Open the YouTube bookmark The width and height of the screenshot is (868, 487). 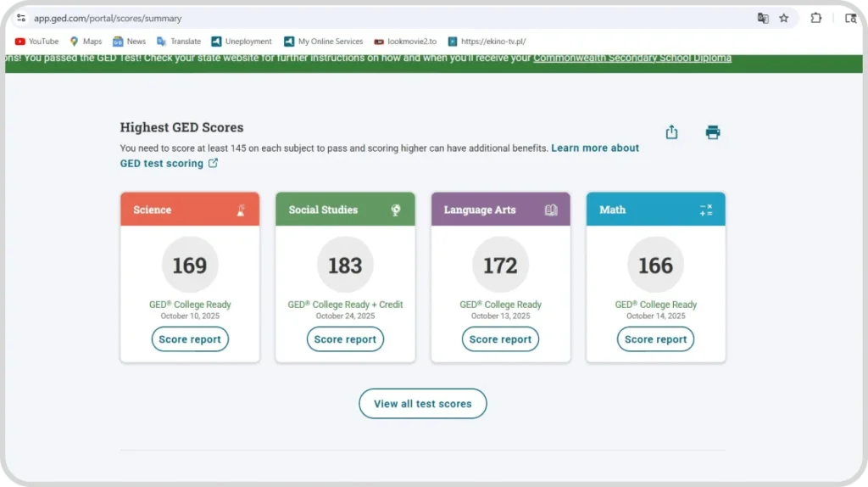36,42
